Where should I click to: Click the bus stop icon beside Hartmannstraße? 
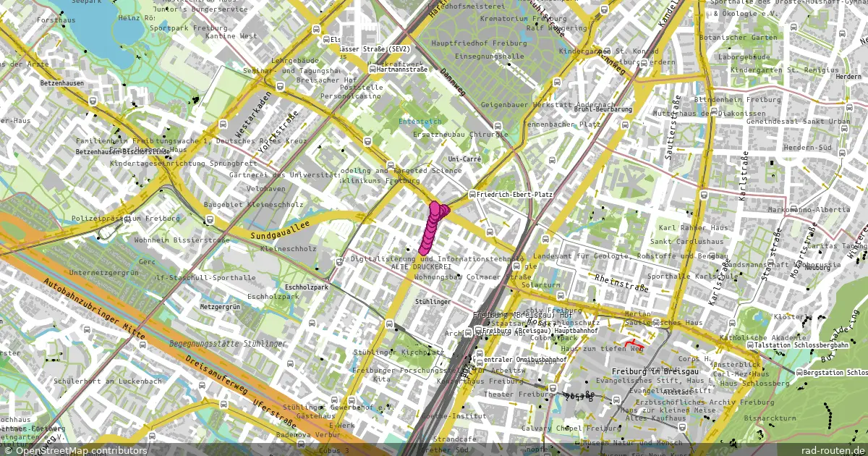click(373, 69)
